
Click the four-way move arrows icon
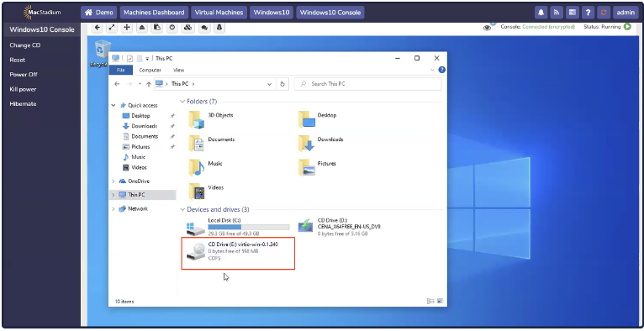tap(127, 28)
